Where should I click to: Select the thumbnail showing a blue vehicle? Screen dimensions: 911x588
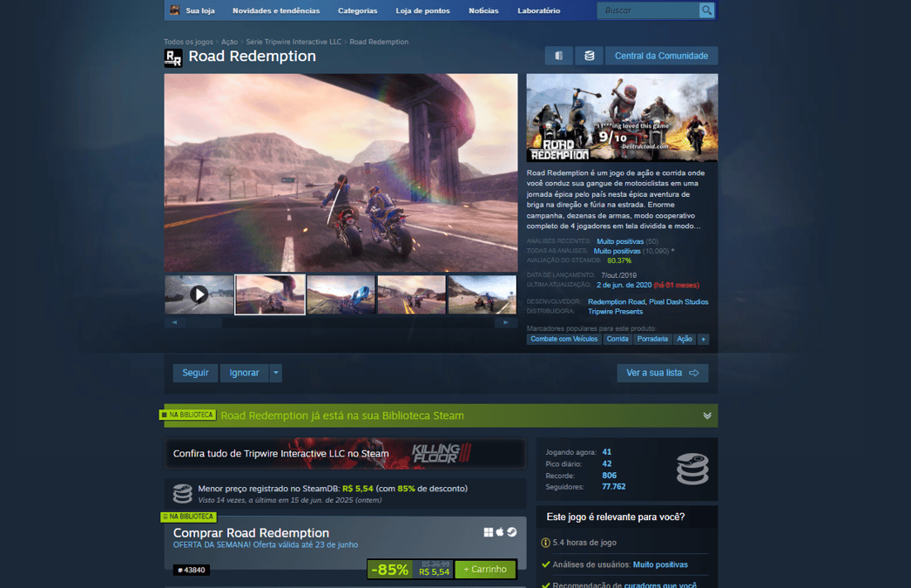coord(341,294)
